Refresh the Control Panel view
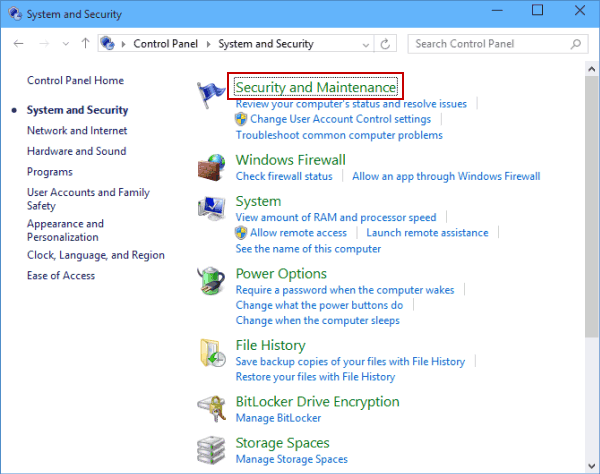 pos(385,44)
